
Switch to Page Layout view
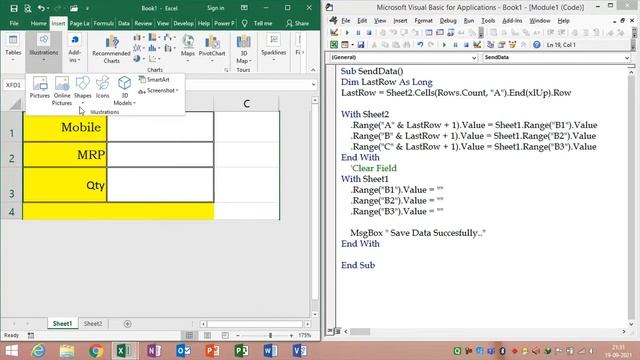click(207, 336)
